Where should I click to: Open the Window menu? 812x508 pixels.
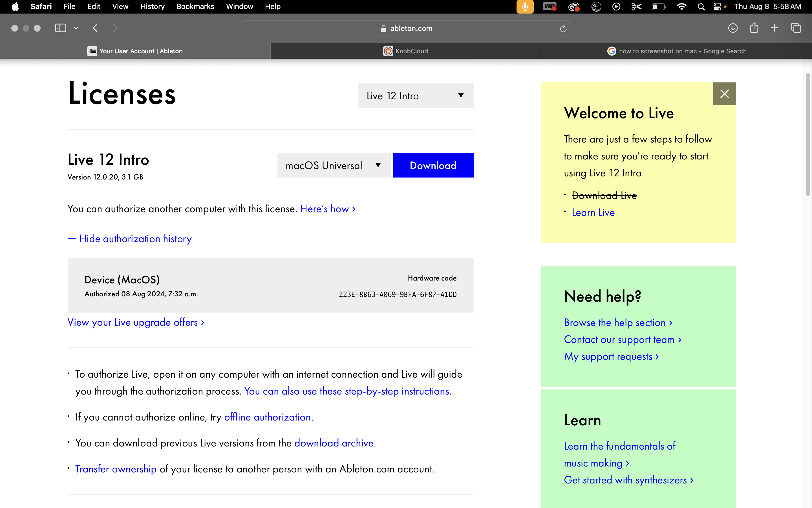240,6
